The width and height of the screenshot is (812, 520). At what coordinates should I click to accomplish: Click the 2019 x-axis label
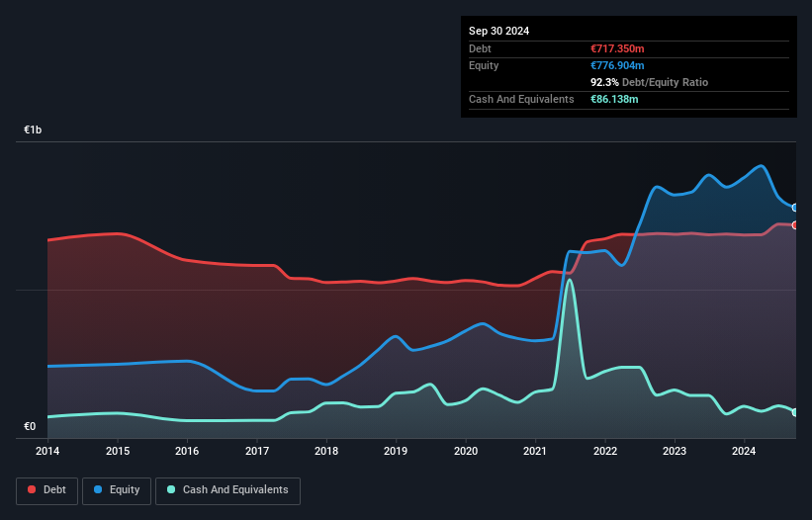tap(396, 451)
